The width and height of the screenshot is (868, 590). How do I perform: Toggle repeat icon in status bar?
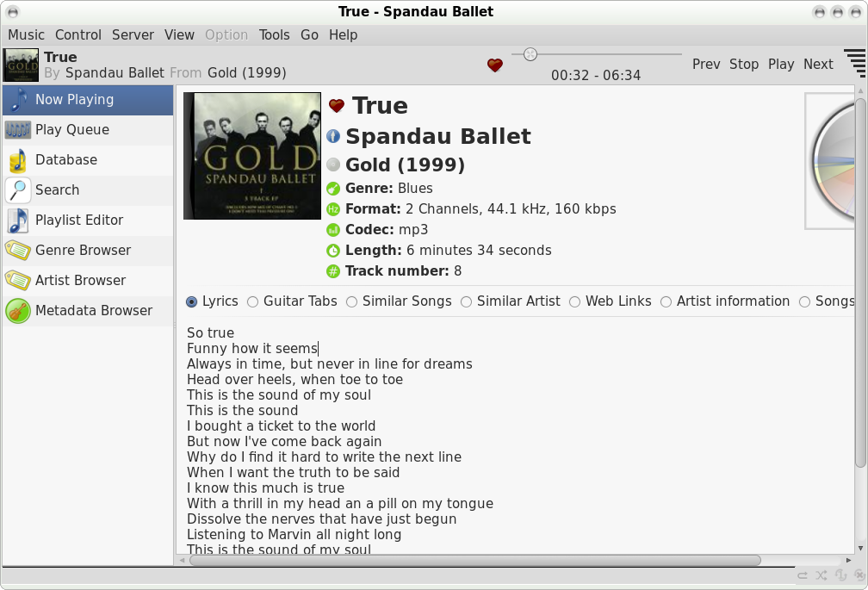803,575
